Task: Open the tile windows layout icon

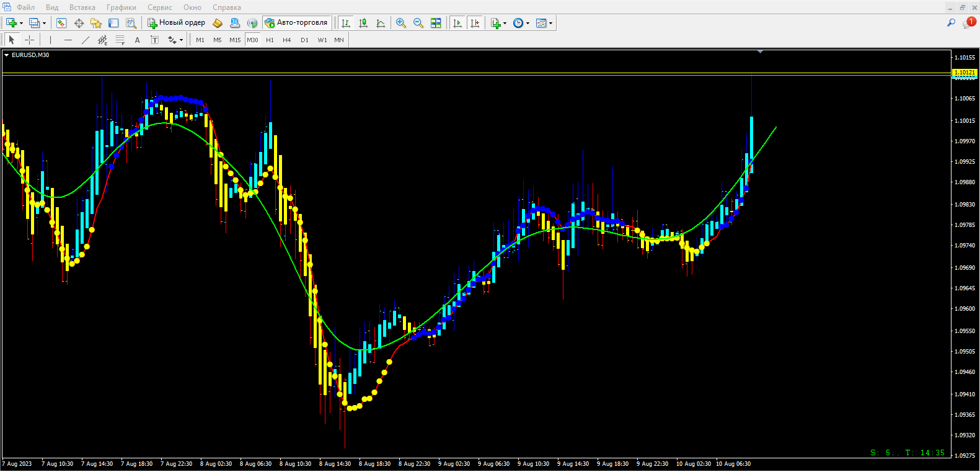Action: pos(436,23)
